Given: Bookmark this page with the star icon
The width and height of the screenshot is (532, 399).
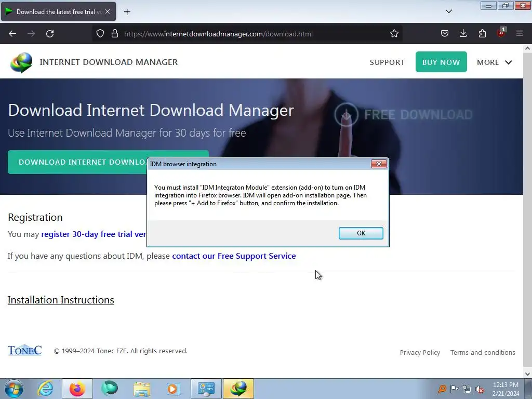Looking at the screenshot, I should [394, 34].
